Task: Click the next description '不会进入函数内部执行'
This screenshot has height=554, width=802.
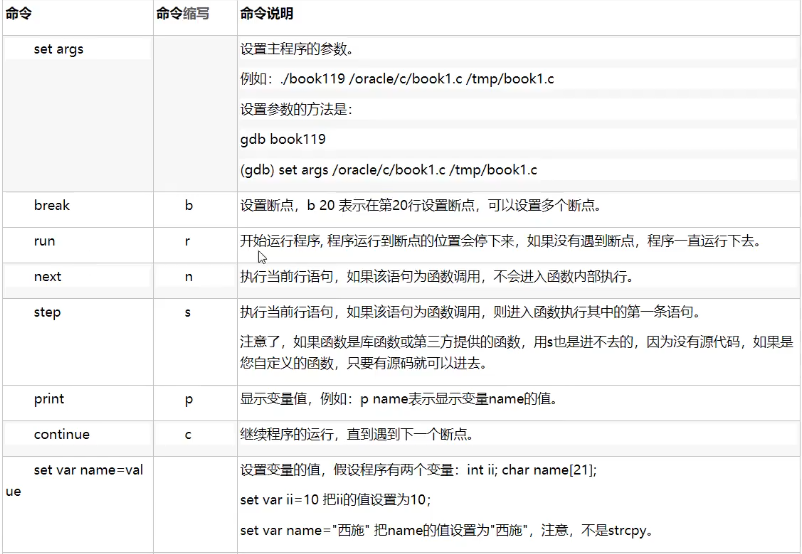Action: (x=437, y=277)
